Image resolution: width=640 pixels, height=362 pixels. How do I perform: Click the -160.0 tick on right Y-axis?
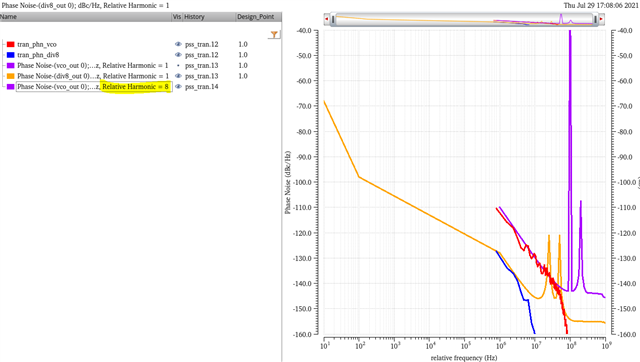coord(627,334)
